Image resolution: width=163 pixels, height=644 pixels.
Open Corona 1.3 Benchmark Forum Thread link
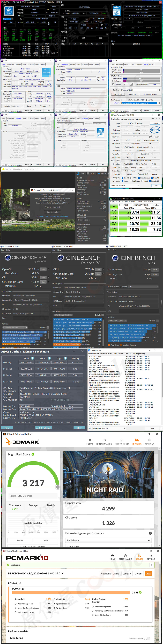pos(52,217)
